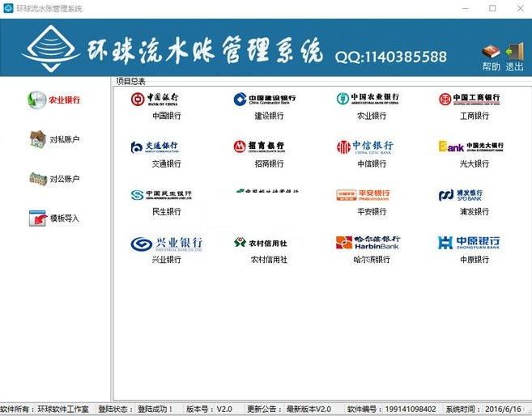532x416 pixels.
Task: Open the 中信银行 entry
Action: [366, 147]
